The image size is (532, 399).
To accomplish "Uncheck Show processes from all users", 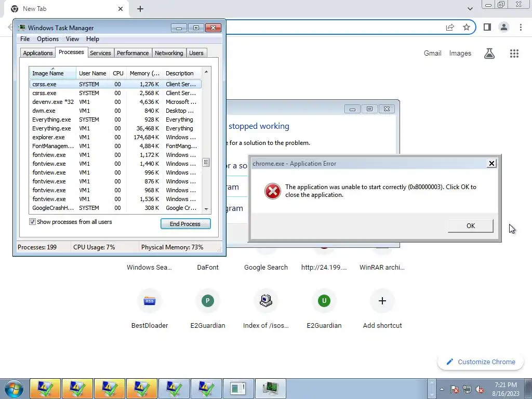I will 32,222.
